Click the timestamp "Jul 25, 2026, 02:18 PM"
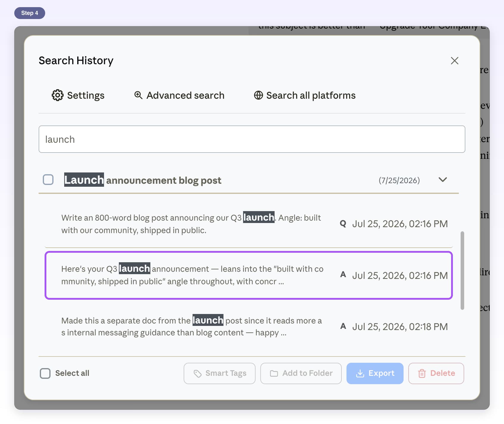Image resolution: width=504 pixels, height=424 pixels. [400, 326]
